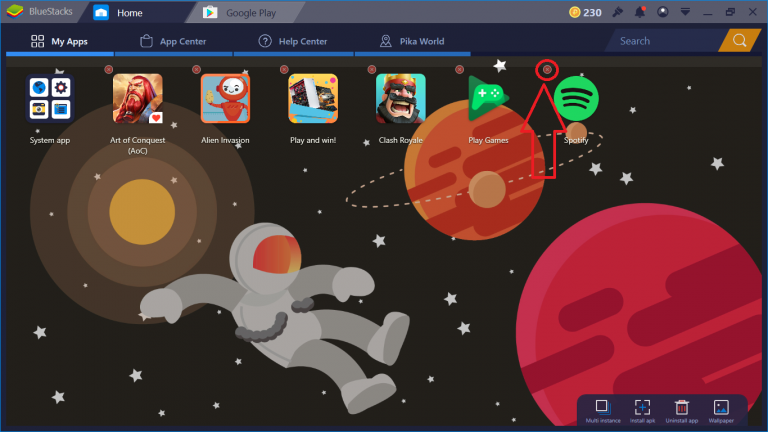Screen dimensions: 768x432
Task: Open the Wallpaper chooser
Action: coord(721,411)
